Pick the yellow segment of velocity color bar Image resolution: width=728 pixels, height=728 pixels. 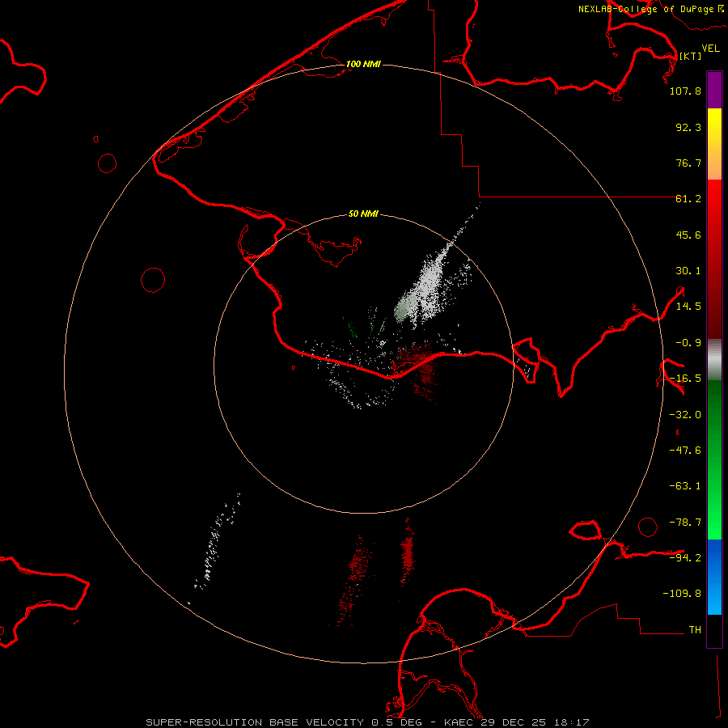tap(714, 124)
